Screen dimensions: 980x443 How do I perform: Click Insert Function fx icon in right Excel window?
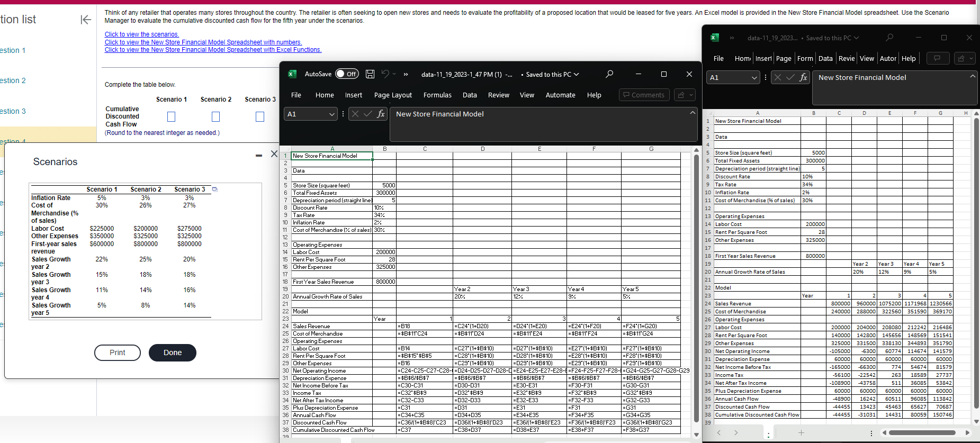tap(803, 78)
